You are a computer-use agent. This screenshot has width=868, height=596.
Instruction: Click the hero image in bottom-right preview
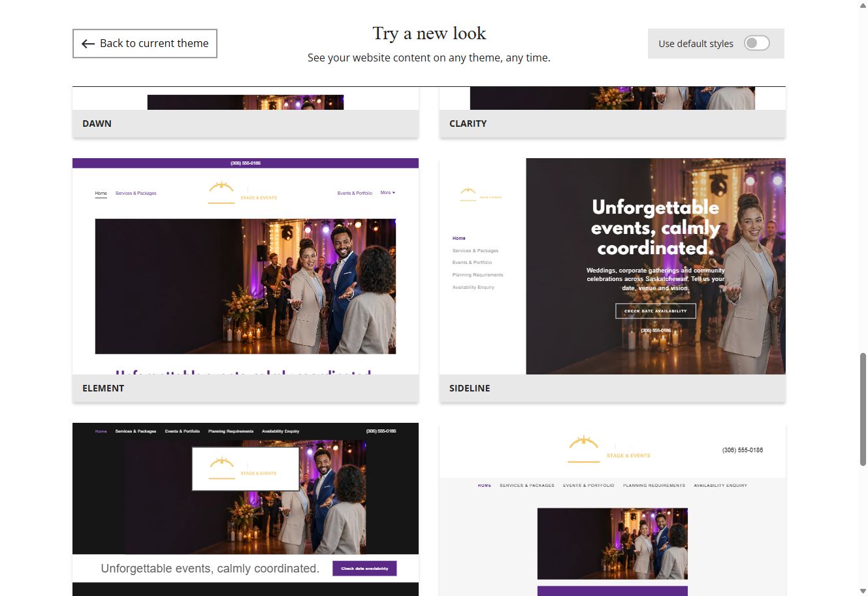(x=613, y=544)
